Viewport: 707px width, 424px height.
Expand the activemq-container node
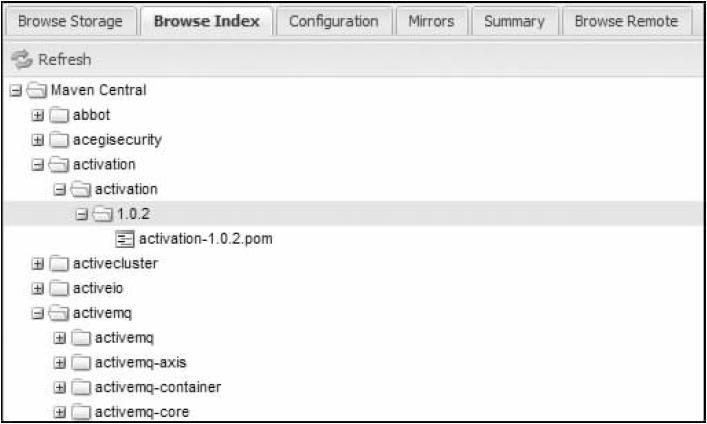click(x=60, y=387)
